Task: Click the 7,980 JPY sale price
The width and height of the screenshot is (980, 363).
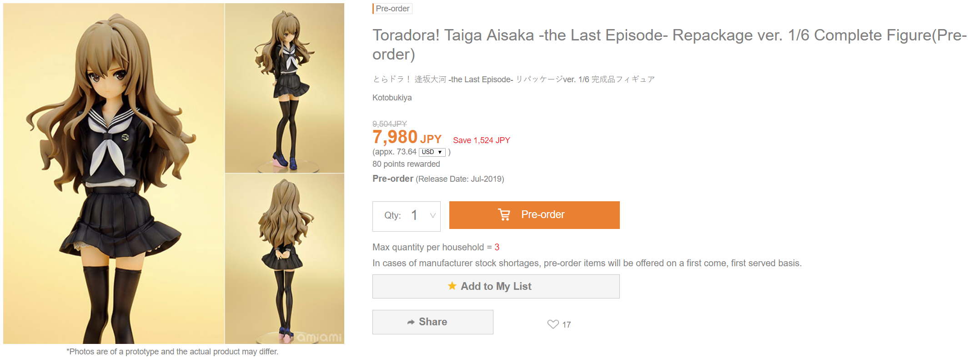Action: [407, 137]
